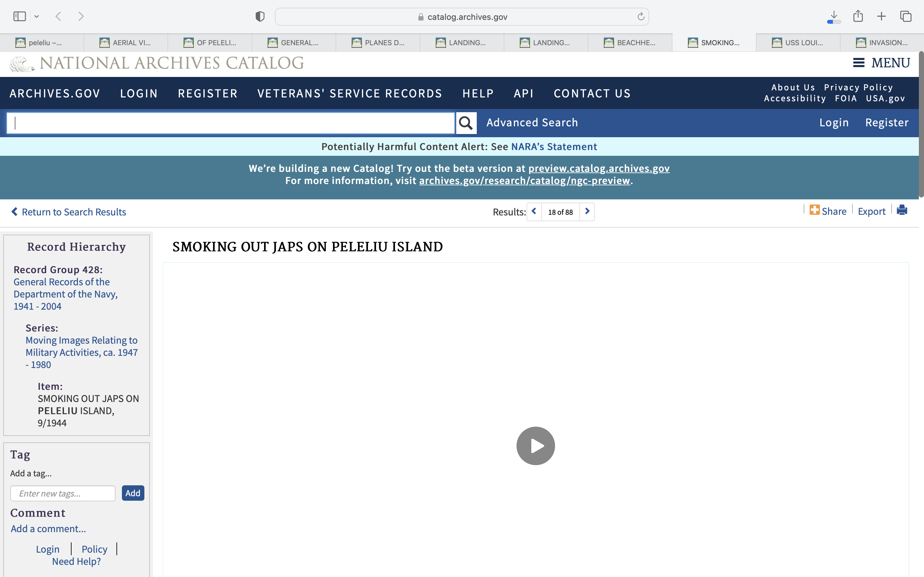The width and height of the screenshot is (924, 577).
Task: Go to the previous search result
Action: point(534,212)
